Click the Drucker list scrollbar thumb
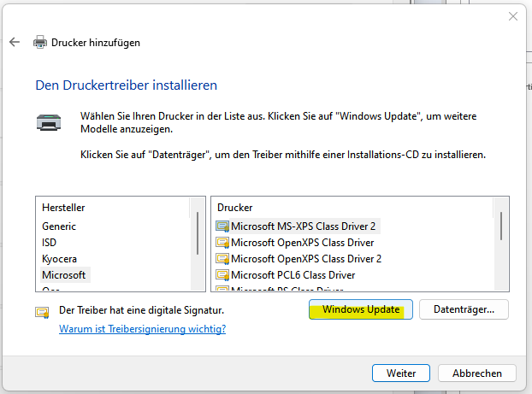 click(501, 226)
